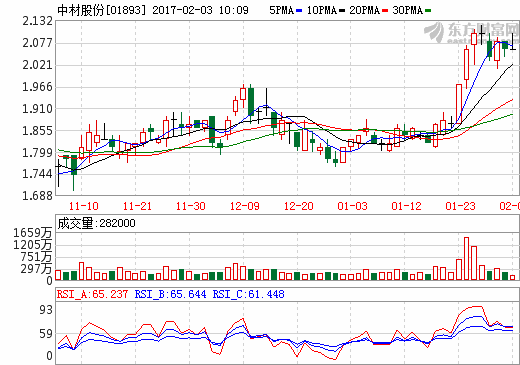Click the 20PMA legend label
The width and height of the screenshot is (520, 365).
tap(364, 10)
